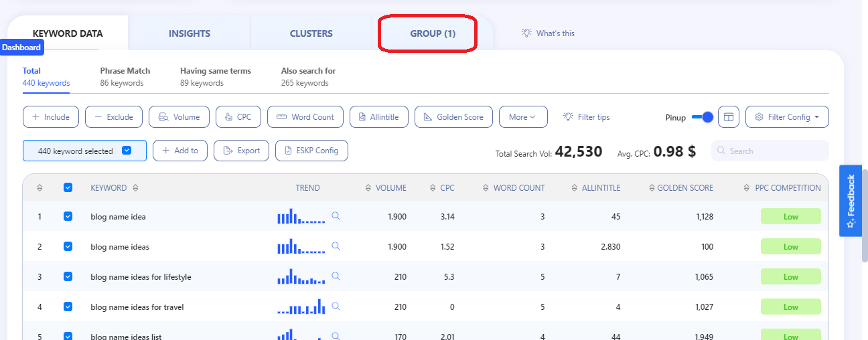Open the Allintitle filter
The width and height of the screenshot is (868, 340).
(x=379, y=117)
